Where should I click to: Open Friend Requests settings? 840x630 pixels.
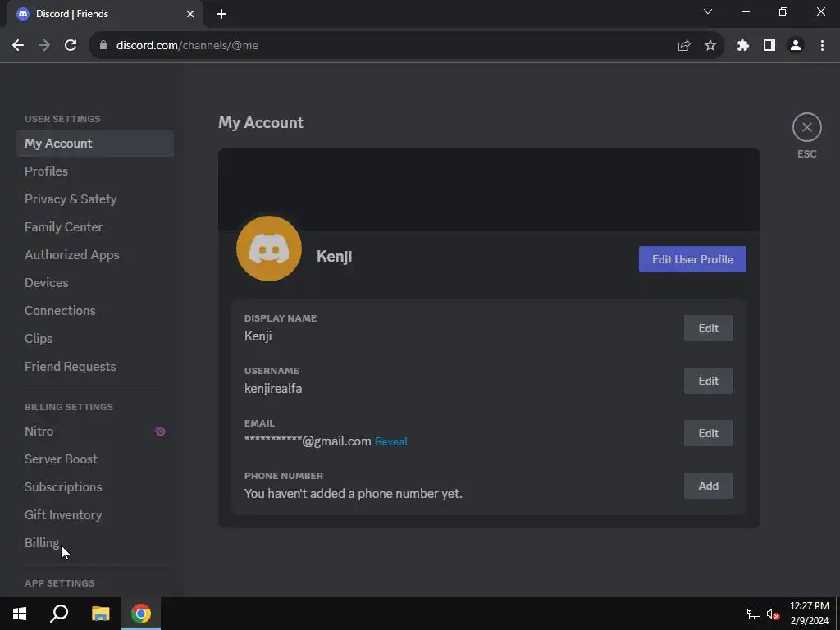pos(95,367)
